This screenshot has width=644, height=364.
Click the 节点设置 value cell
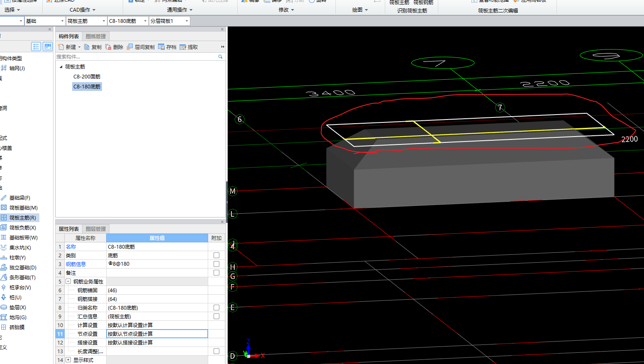[x=157, y=334]
